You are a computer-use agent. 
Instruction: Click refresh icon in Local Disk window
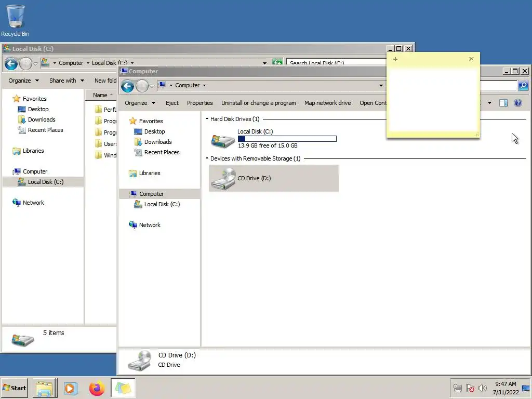(x=277, y=62)
